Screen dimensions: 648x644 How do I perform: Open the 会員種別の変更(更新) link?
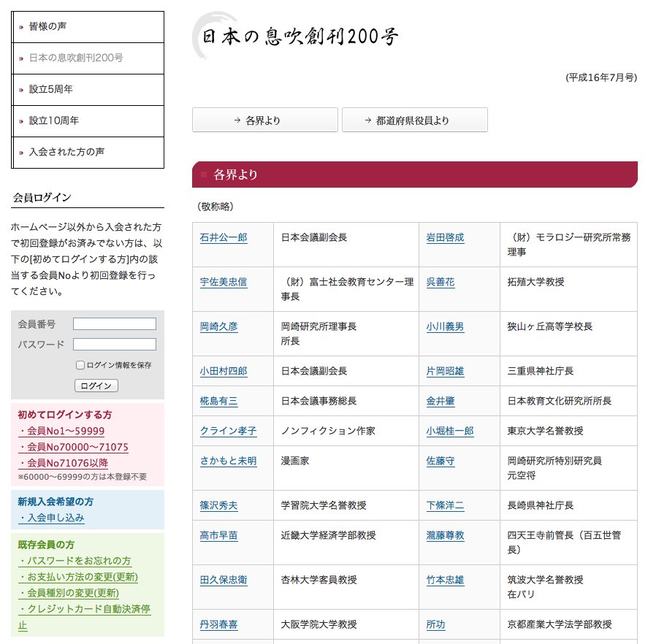(x=69, y=593)
